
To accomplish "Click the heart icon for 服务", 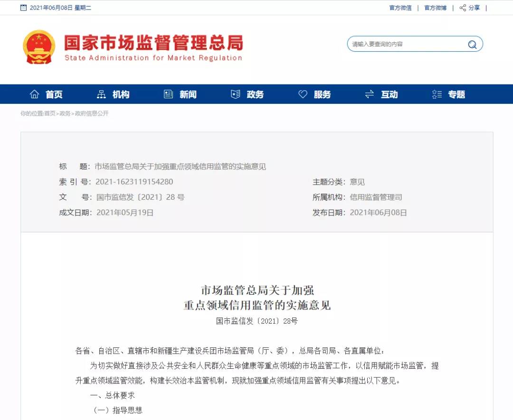I will (x=303, y=94).
